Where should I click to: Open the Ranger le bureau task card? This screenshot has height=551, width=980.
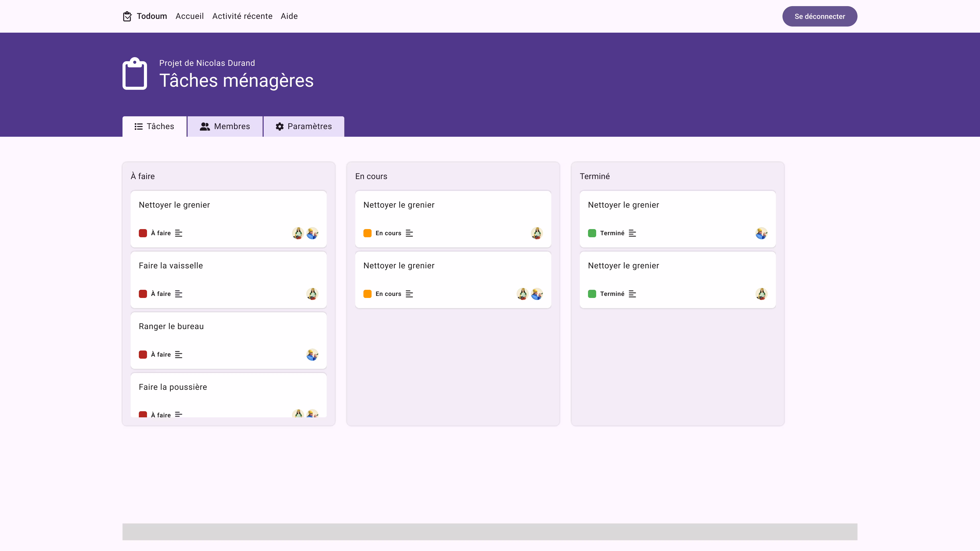229,340
